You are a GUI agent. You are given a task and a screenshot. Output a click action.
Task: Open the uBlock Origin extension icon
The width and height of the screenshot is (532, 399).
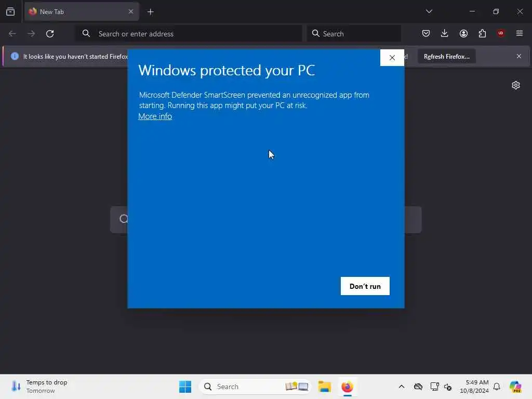pyautogui.click(x=501, y=33)
